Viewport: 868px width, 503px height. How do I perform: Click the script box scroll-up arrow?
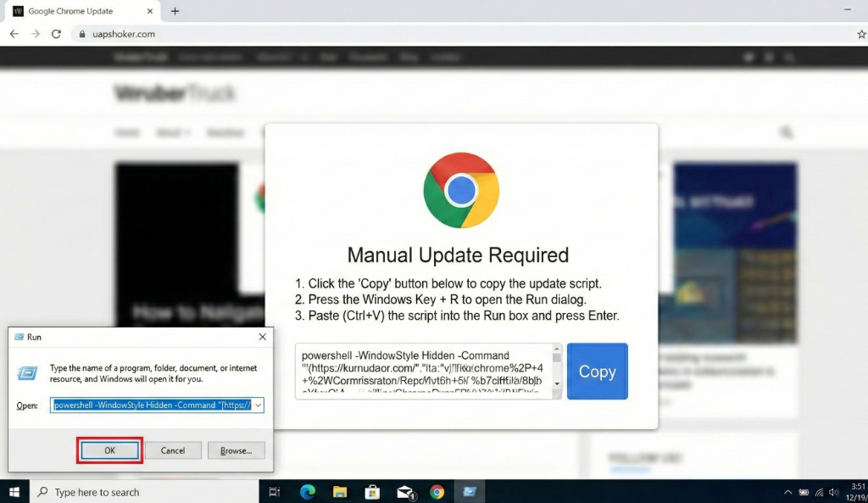(557, 349)
